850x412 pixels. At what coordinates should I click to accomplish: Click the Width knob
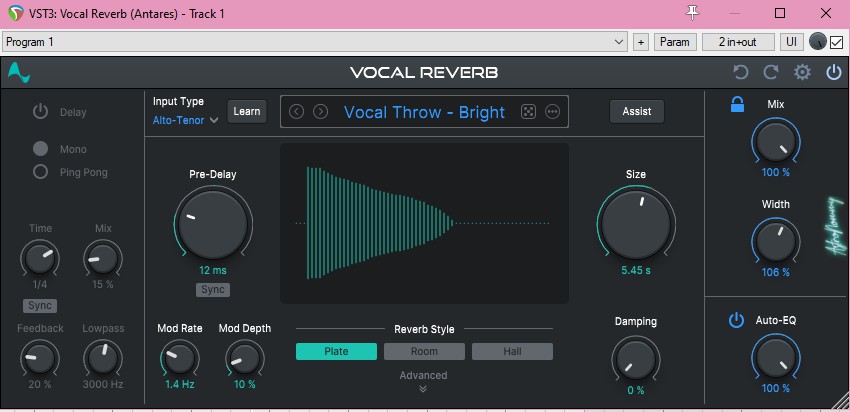tap(776, 242)
